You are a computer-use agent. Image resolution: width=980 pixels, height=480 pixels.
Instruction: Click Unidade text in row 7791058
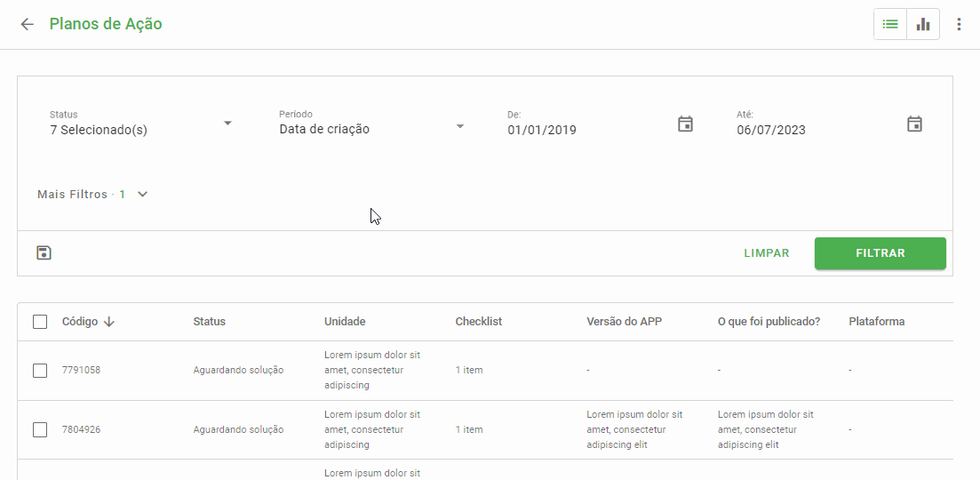372,370
